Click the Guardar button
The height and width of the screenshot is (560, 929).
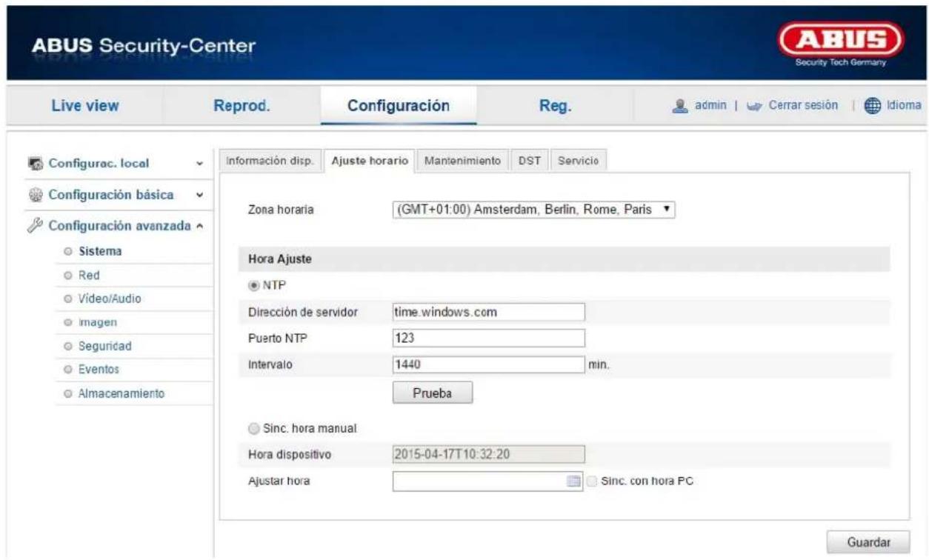click(x=868, y=541)
